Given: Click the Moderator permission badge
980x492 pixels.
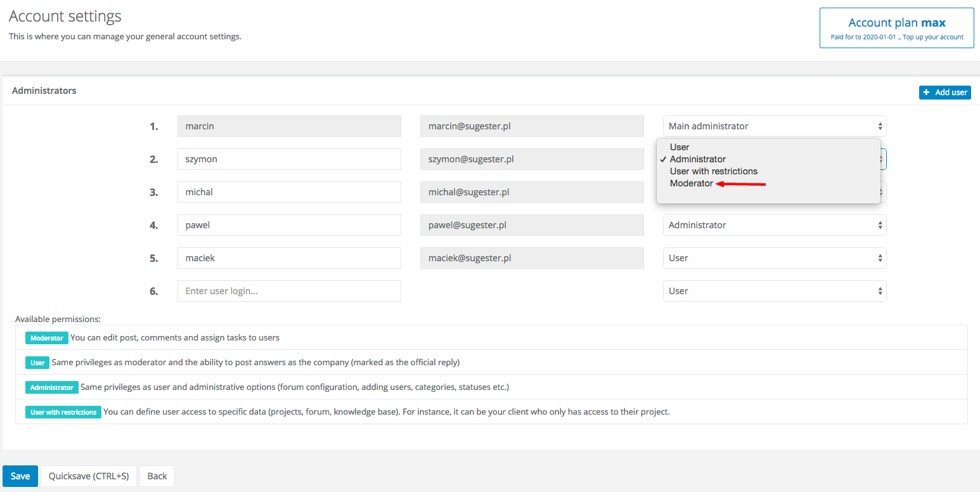Looking at the screenshot, I should (47, 338).
